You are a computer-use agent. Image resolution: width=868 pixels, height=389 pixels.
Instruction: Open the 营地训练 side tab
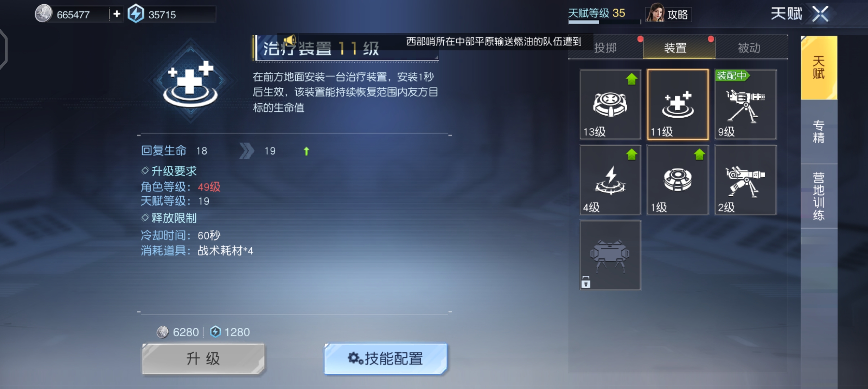pyautogui.click(x=819, y=196)
